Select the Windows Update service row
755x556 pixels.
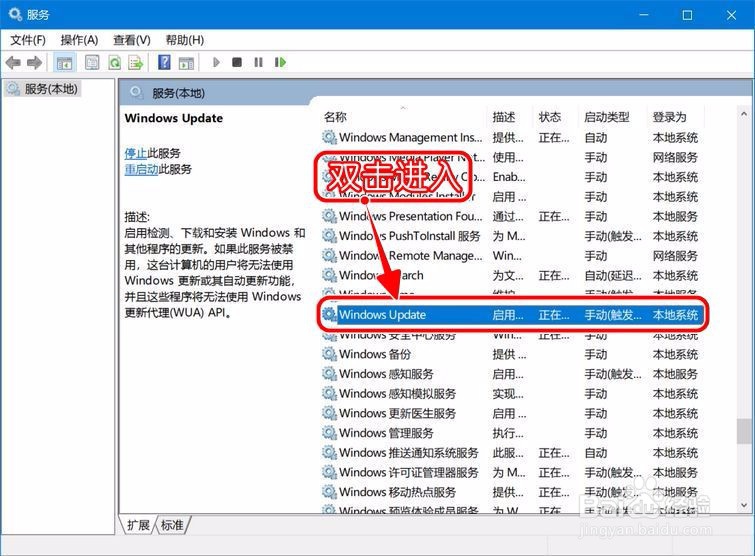click(513, 315)
